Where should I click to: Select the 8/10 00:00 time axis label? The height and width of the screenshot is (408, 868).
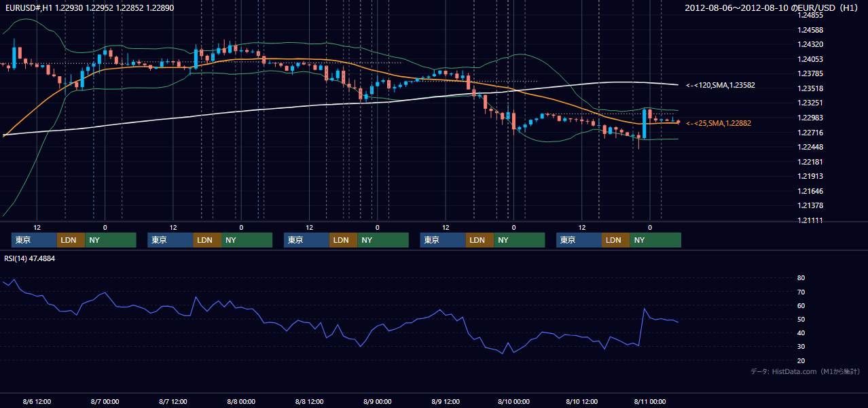(x=513, y=401)
